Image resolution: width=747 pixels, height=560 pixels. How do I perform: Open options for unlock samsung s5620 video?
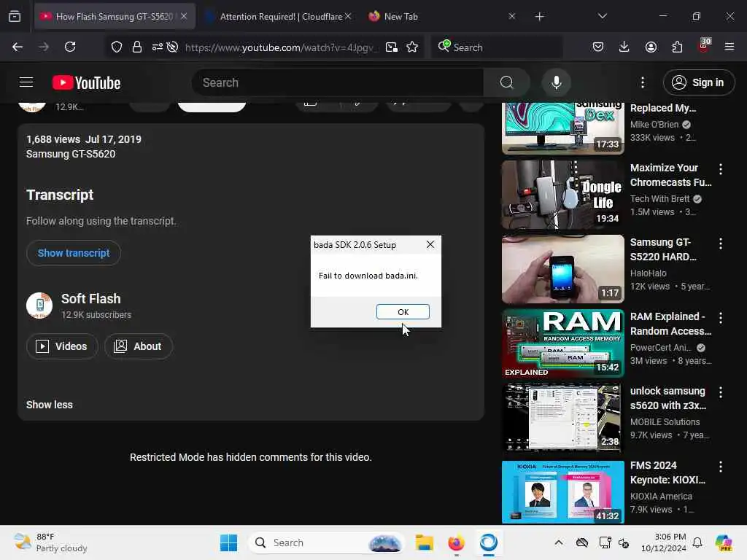tap(720, 392)
